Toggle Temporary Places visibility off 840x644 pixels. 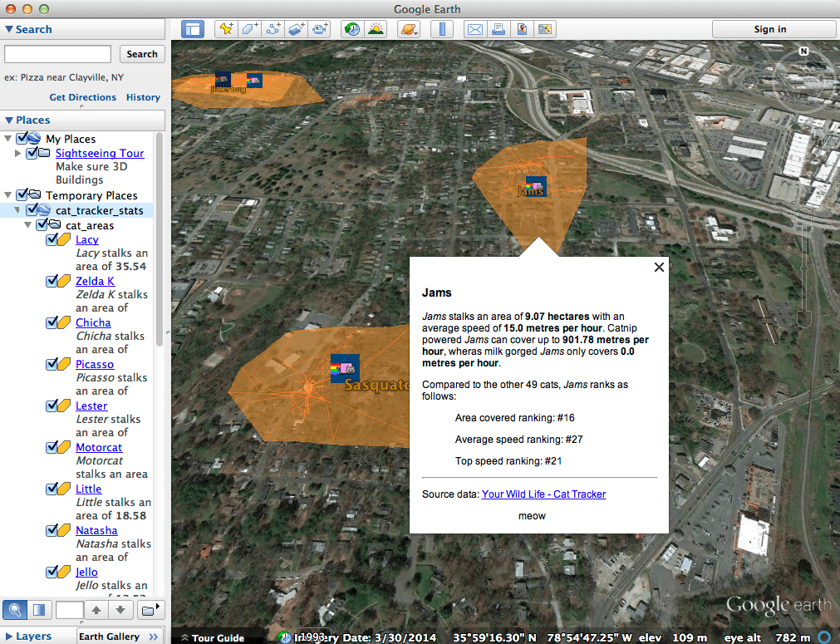pos(22,194)
